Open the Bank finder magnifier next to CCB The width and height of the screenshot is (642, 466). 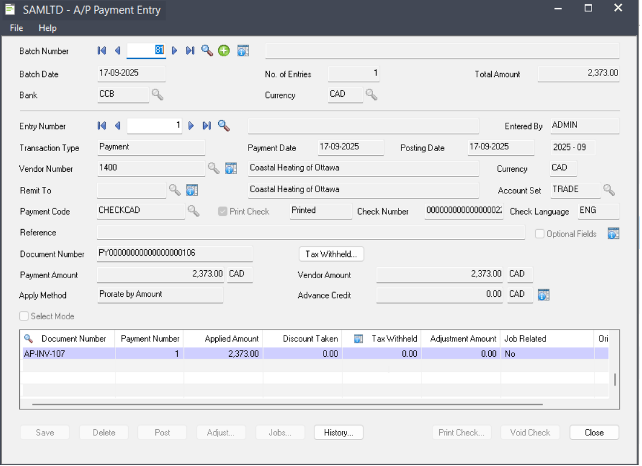[157, 95]
